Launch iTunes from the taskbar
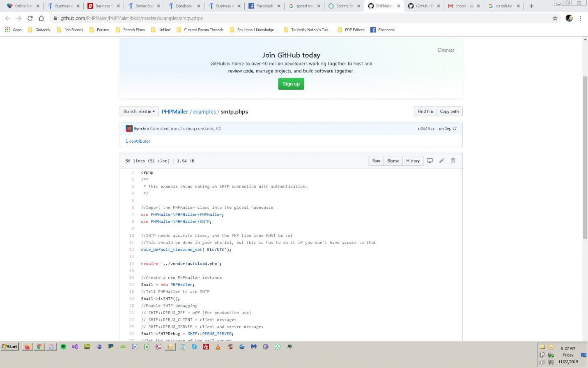Screen dimensions: 588x368 pyautogui.click(x=51, y=347)
